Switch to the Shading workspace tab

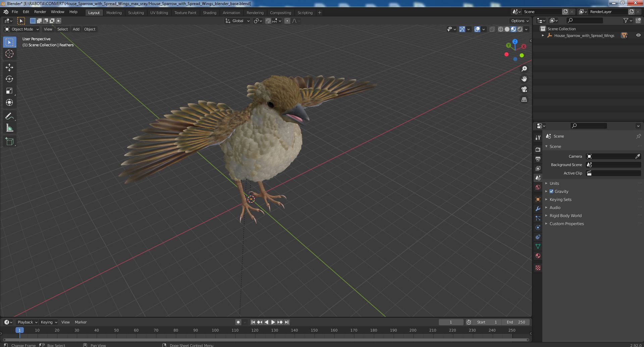pos(209,12)
